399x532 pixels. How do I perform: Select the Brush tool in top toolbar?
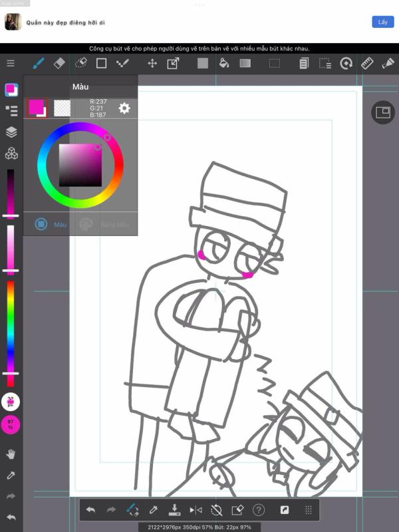[x=39, y=63]
